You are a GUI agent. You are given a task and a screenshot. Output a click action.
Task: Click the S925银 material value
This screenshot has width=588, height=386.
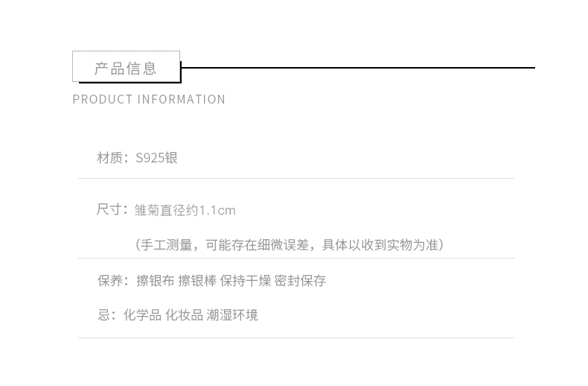[156, 158]
